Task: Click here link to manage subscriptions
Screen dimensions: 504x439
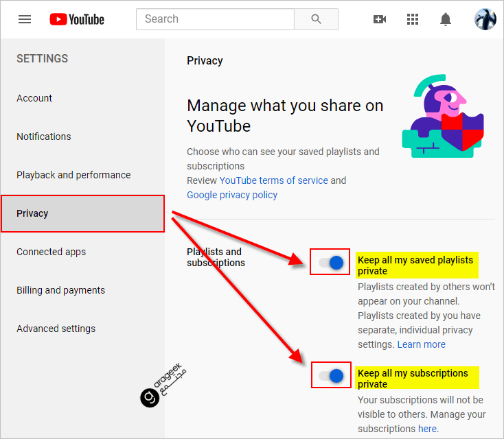Action: [x=427, y=429]
